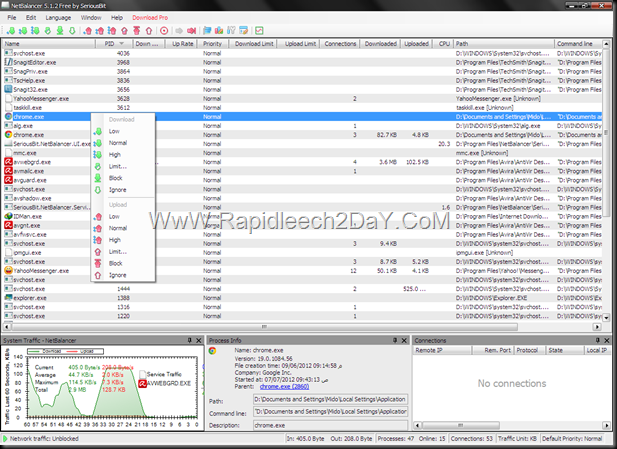Select the explorer.exe process row
This screenshot has width=617, height=449.
302,298
